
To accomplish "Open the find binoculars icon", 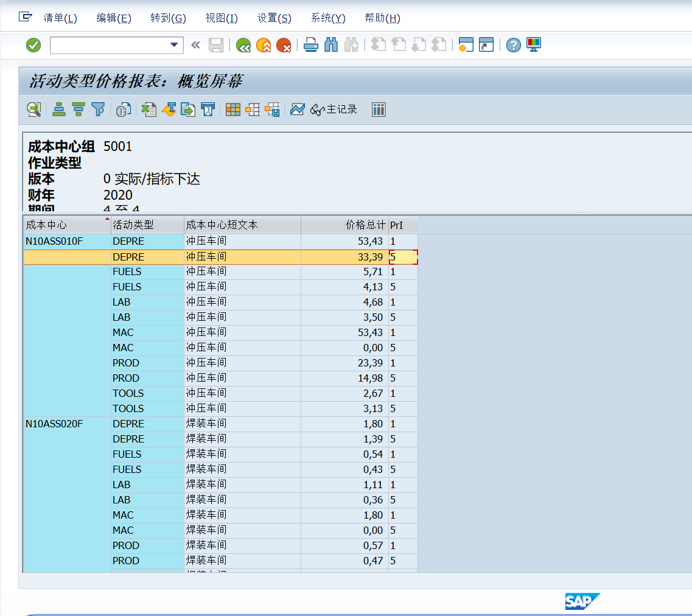I will click(331, 45).
